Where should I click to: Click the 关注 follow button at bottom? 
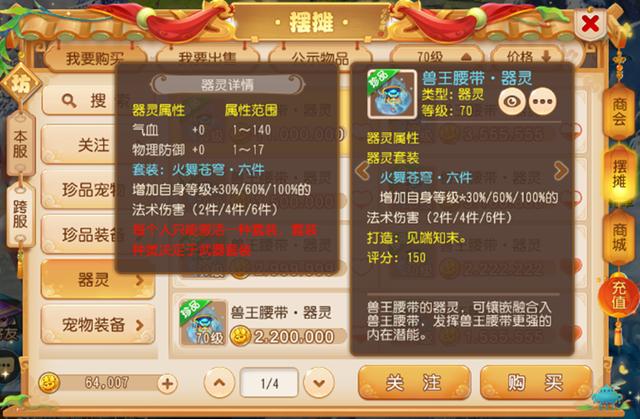pos(414,383)
